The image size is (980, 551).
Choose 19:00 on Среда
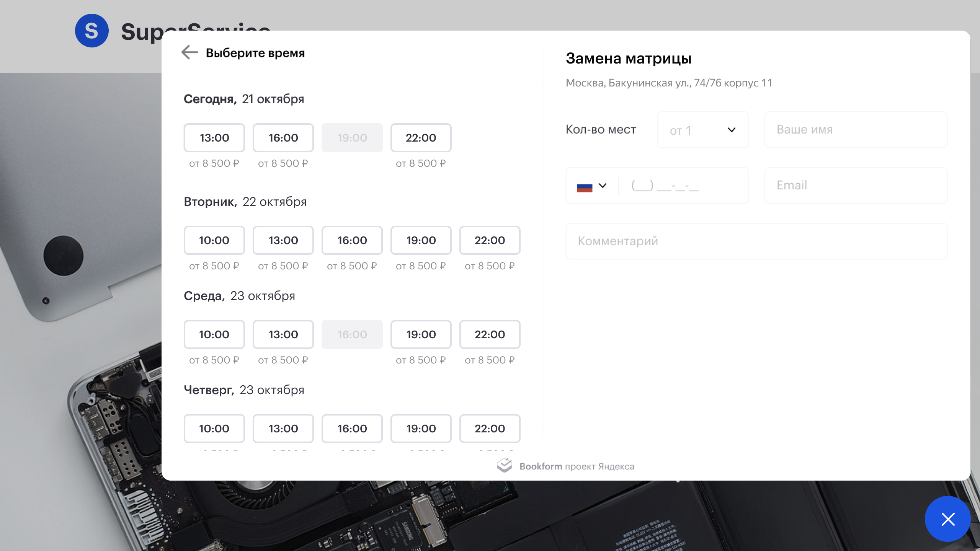click(x=421, y=334)
